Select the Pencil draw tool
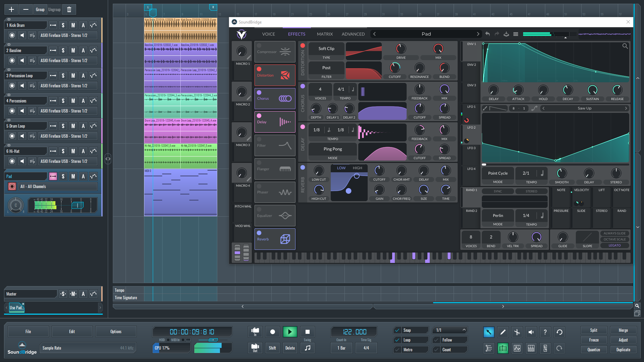 click(503, 332)
